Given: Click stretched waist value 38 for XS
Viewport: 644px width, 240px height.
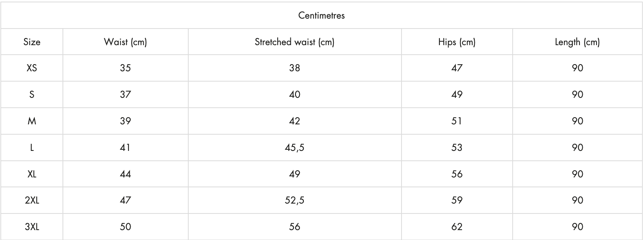Looking at the screenshot, I should pos(295,68).
